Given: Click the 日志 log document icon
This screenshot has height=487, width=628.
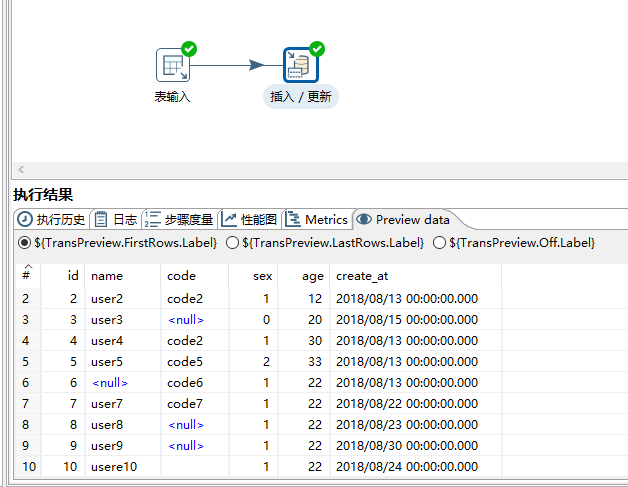Looking at the screenshot, I should [x=101, y=219].
